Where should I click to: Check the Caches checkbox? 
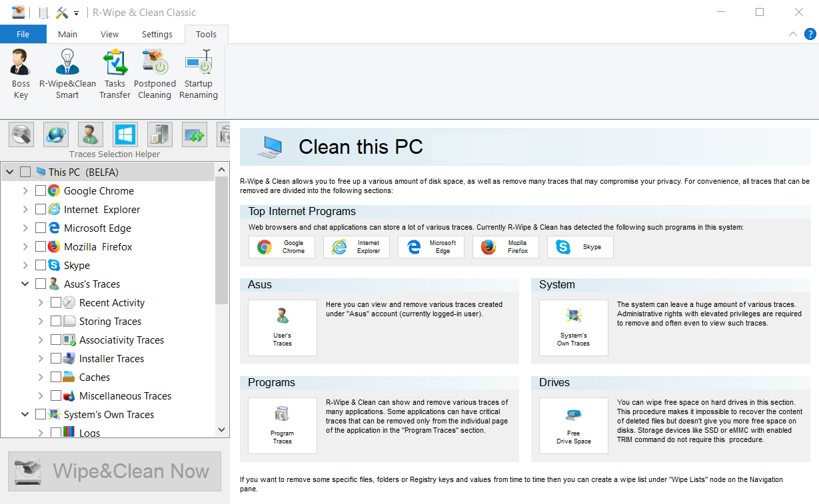pos(56,377)
